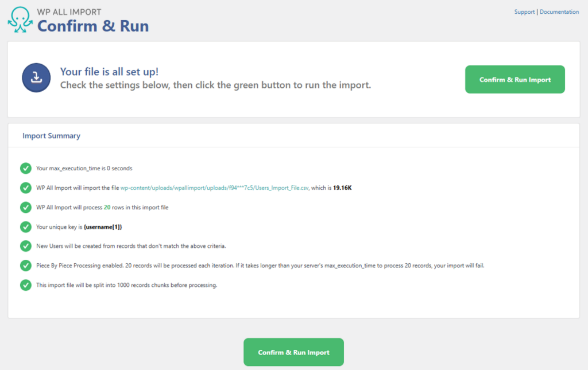
Task: Click the top Confirm & Run Import button
Action: click(514, 79)
